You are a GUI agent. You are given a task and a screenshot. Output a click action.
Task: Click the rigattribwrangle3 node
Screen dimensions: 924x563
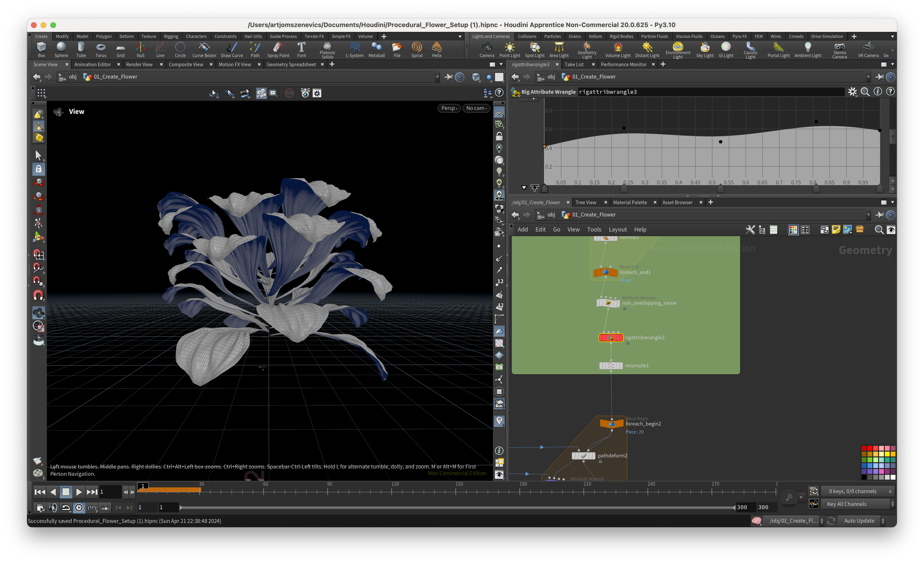[611, 338]
